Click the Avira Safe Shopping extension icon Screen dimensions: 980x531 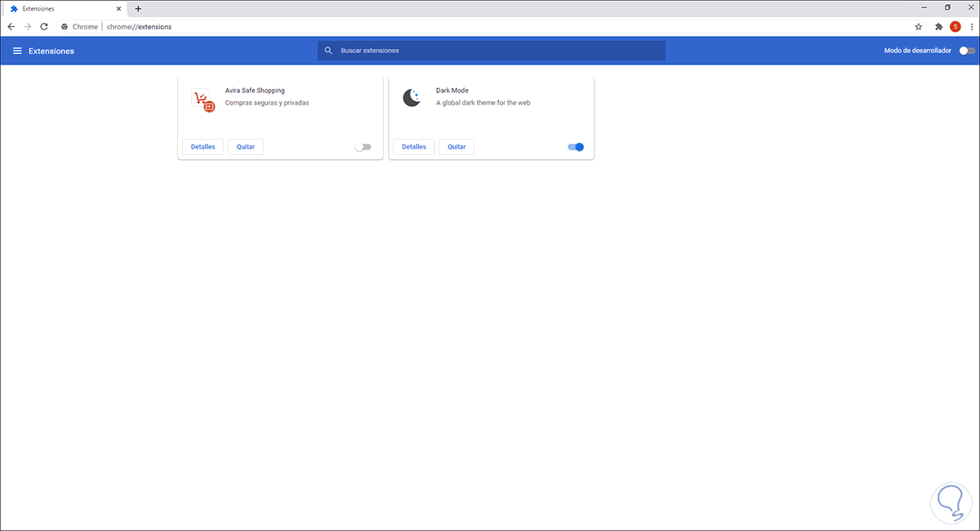202,100
